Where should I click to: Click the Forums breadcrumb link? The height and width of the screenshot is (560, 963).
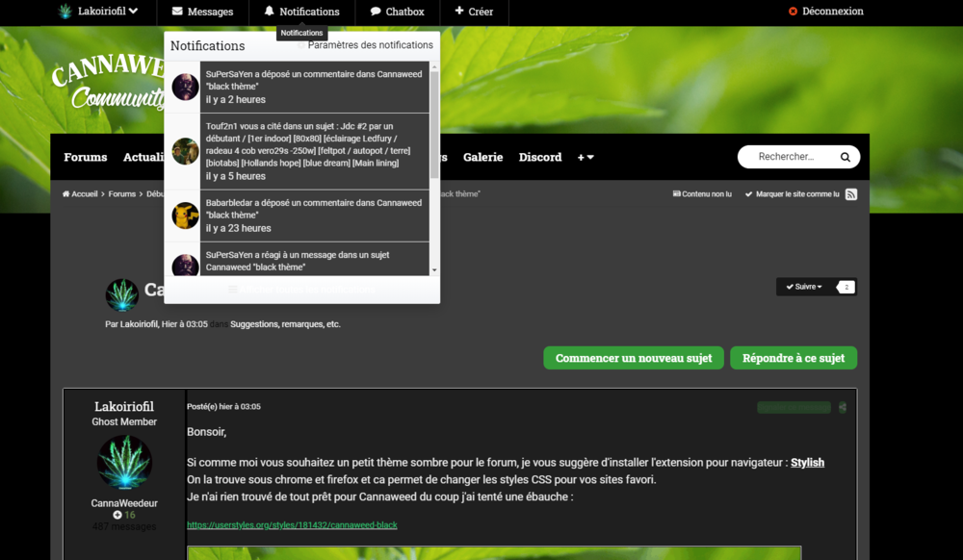point(121,193)
